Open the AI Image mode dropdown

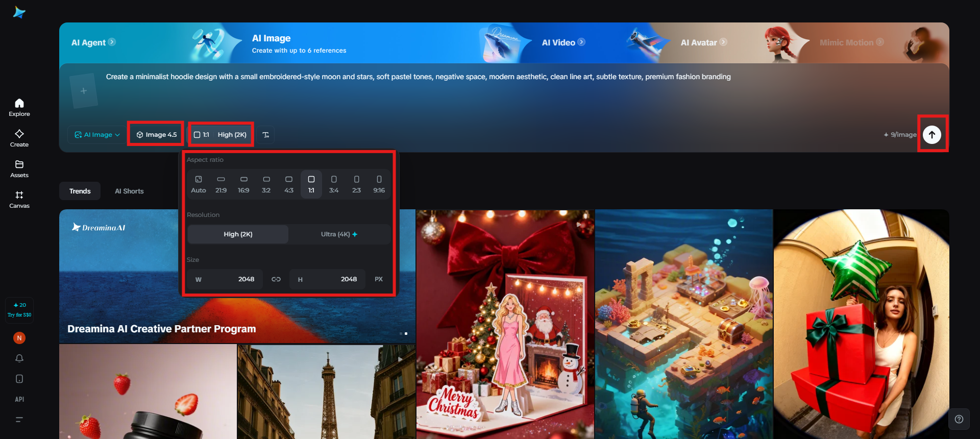click(97, 135)
